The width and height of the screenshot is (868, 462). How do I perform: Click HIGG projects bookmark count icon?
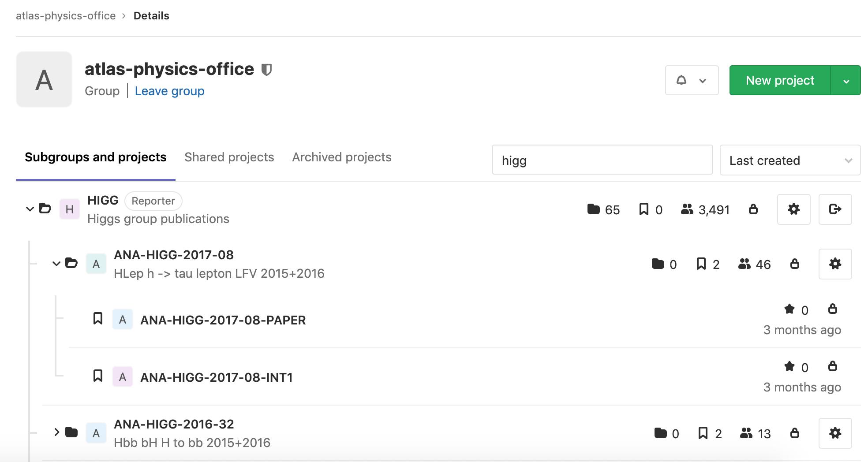pos(644,209)
